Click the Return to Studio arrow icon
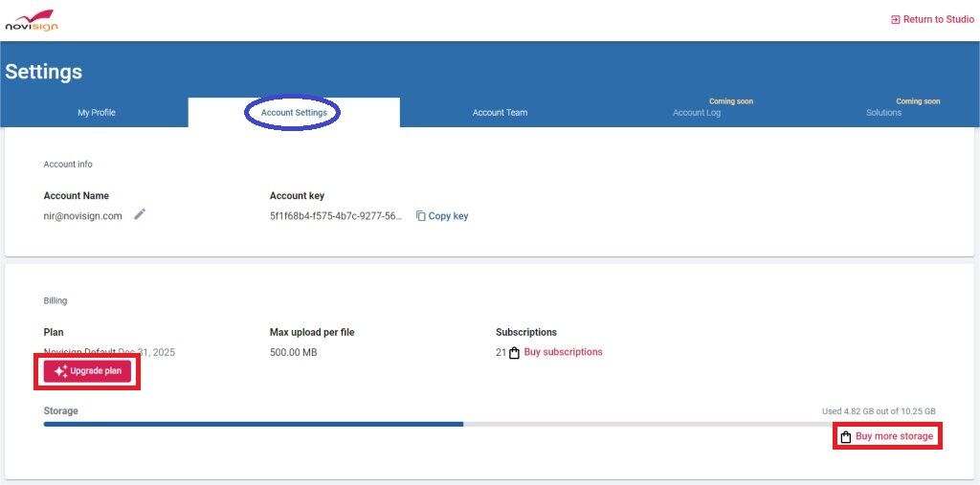 coord(895,20)
